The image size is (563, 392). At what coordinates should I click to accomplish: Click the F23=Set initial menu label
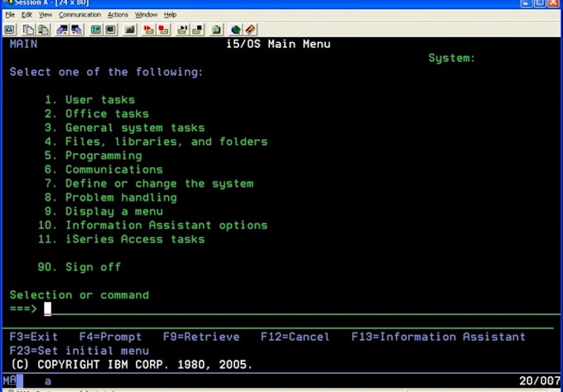[79, 351]
